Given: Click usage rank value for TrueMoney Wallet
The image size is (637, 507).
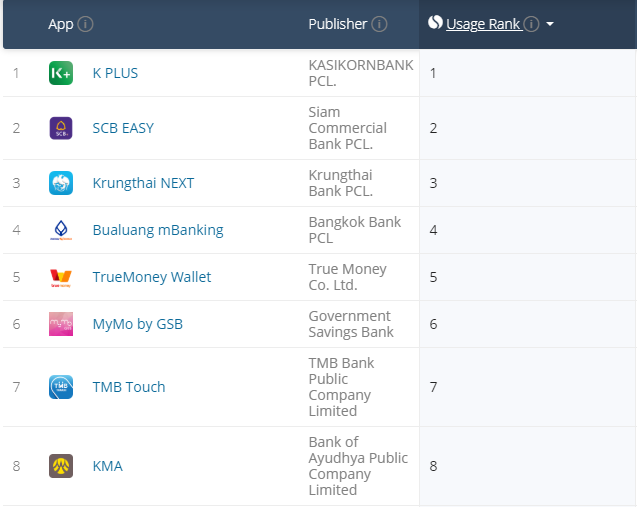Looking at the screenshot, I should pos(433,277).
